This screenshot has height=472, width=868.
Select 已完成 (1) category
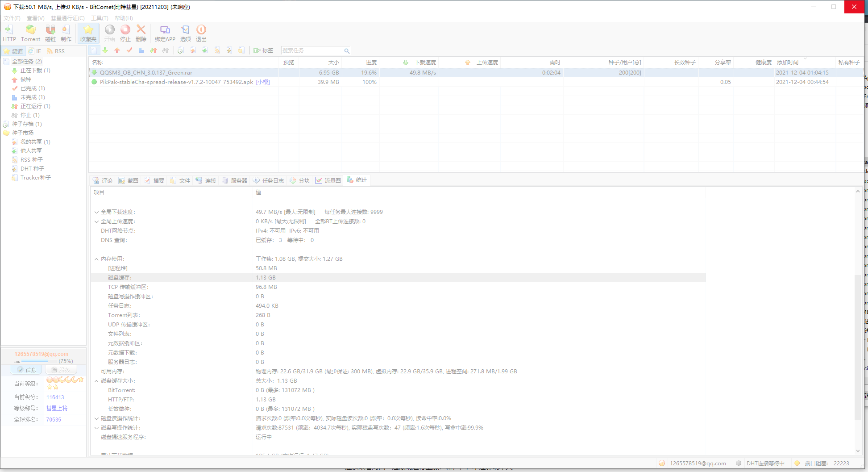click(33, 88)
